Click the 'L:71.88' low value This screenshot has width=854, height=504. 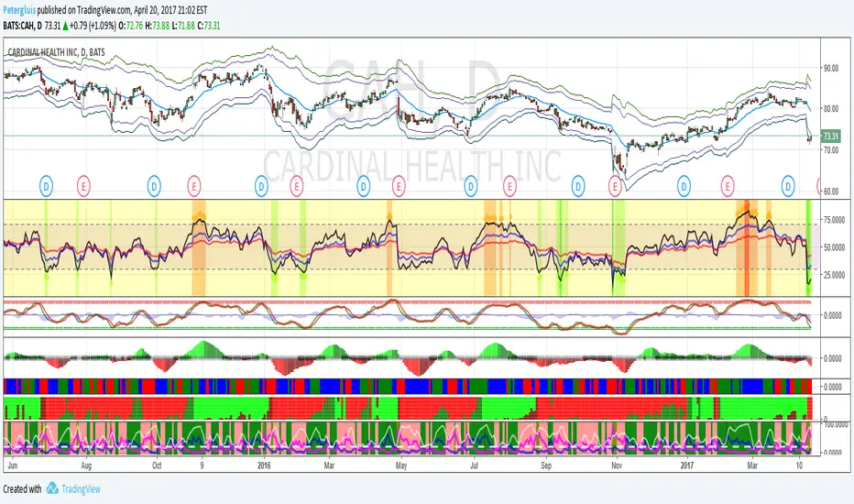(183, 26)
